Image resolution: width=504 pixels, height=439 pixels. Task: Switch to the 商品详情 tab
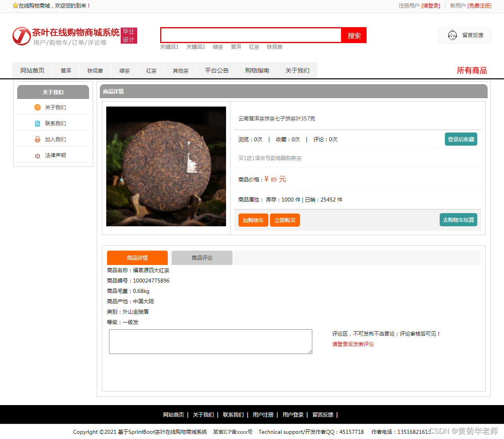[137, 258]
